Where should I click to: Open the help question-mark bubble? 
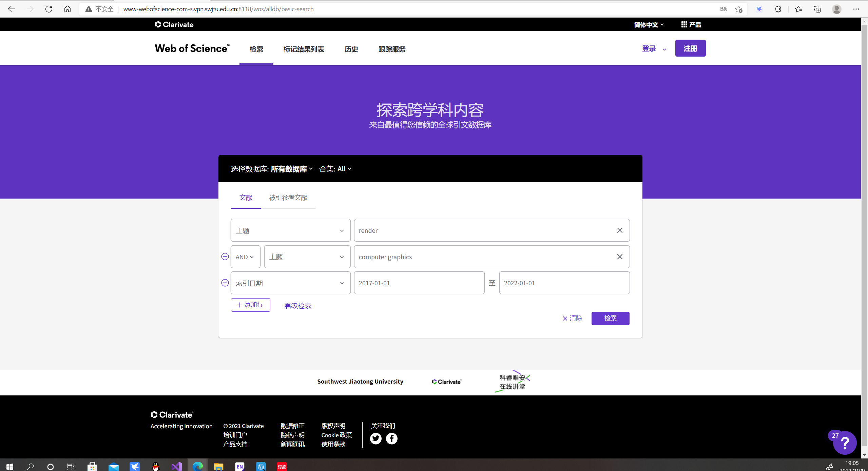click(845, 443)
